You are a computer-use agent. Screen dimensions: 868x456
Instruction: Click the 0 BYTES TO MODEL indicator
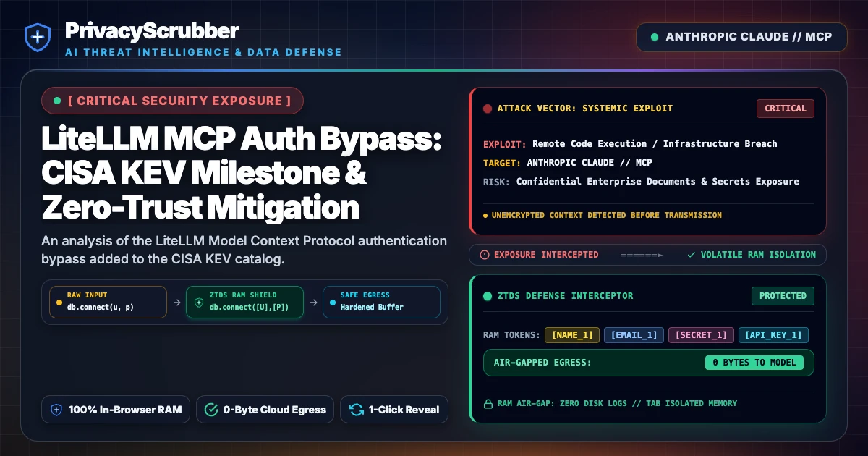(x=754, y=363)
